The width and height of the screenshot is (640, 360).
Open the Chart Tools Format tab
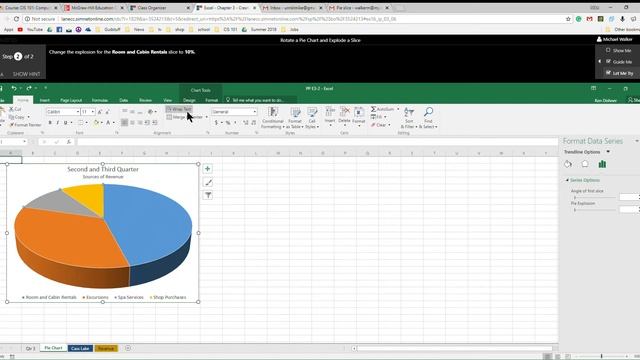pos(211,100)
